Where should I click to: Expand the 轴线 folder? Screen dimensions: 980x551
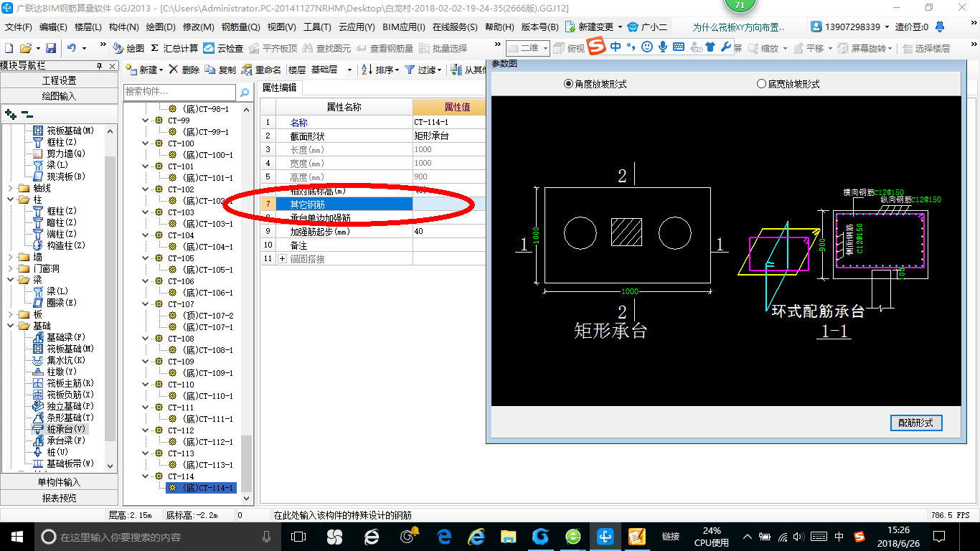click(10, 188)
